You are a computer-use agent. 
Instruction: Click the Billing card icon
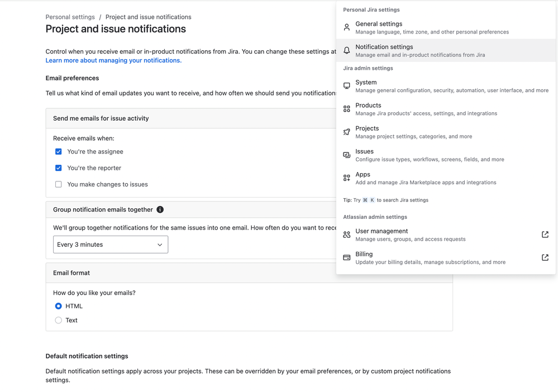pos(347,257)
